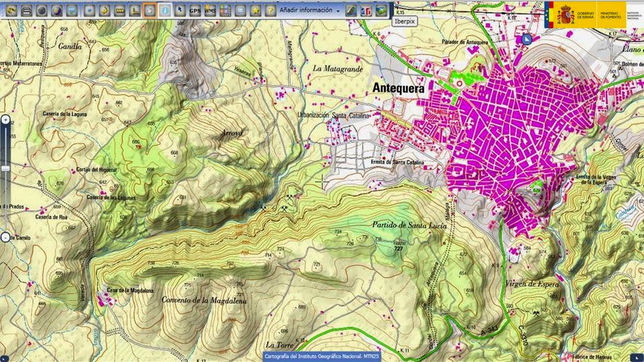The width and height of the screenshot is (644, 362).
Task: Select the orange-highlighted pan tool
Action: click(x=150, y=11)
